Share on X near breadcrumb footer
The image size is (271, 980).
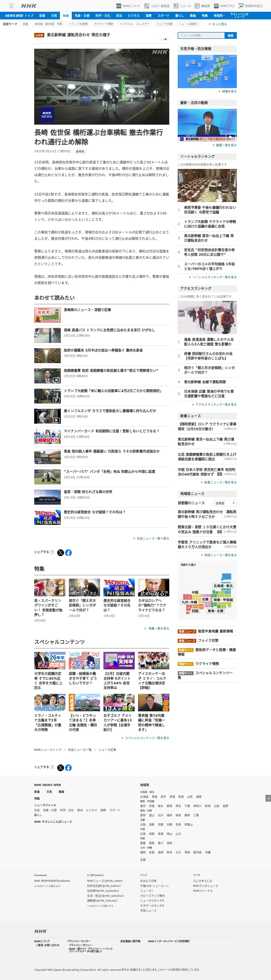tap(61, 768)
